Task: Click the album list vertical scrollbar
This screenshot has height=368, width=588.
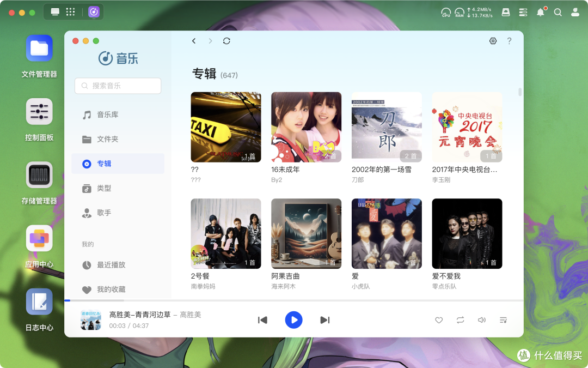Action: [x=520, y=92]
